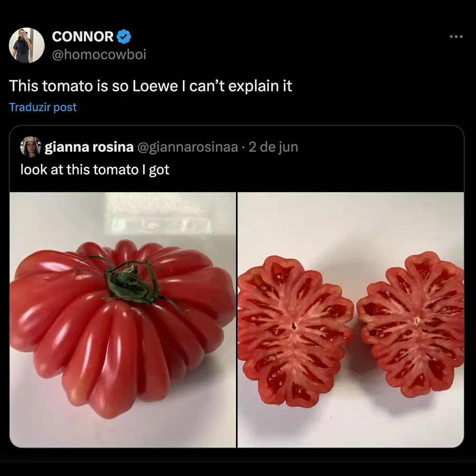Open gianna rosina's small avatar
Viewport: 476px width, 476px height.
(30, 147)
